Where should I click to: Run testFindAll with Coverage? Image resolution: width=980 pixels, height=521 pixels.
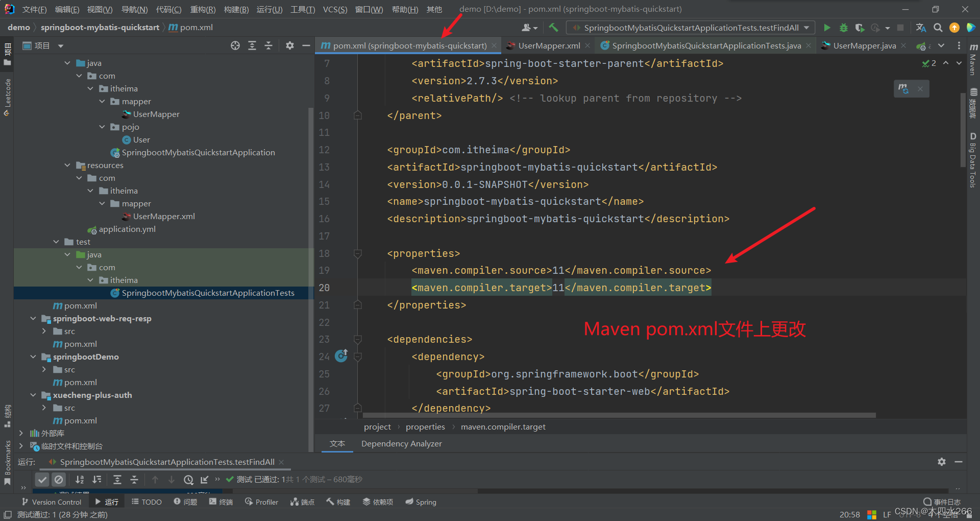pos(860,28)
